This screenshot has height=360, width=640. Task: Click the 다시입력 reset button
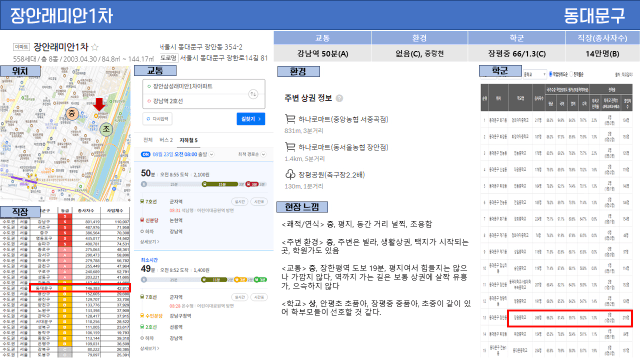tap(158, 119)
